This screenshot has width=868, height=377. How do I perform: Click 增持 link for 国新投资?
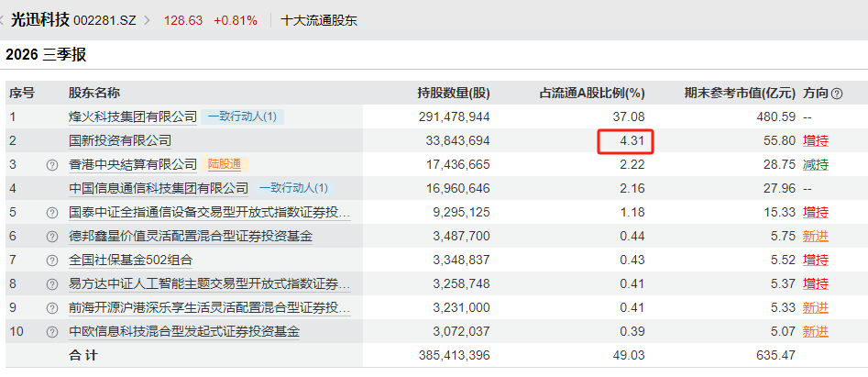pos(816,140)
